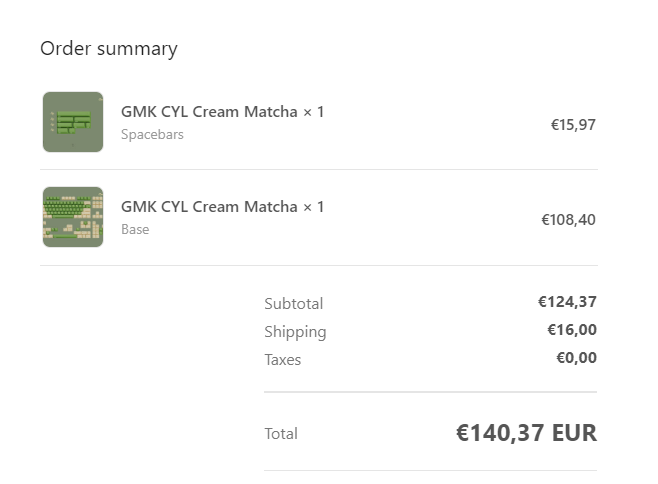Click the €108,40 item price
Viewport: 658px width, 484px height.
pos(568,220)
